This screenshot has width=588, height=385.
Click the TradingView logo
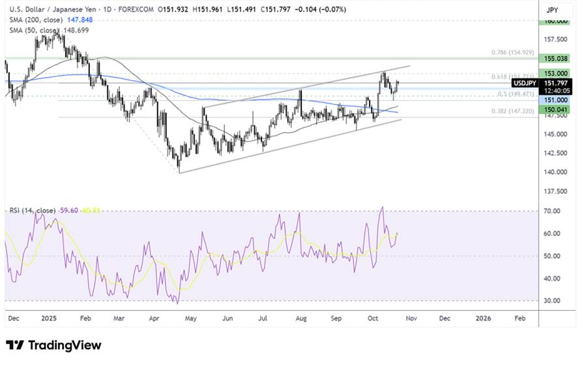53,345
